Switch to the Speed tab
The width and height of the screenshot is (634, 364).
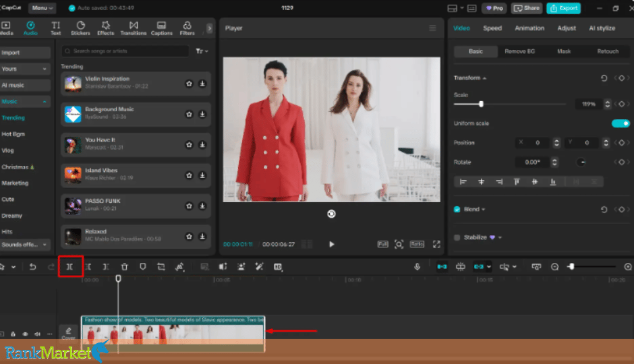[x=492, y=28]
